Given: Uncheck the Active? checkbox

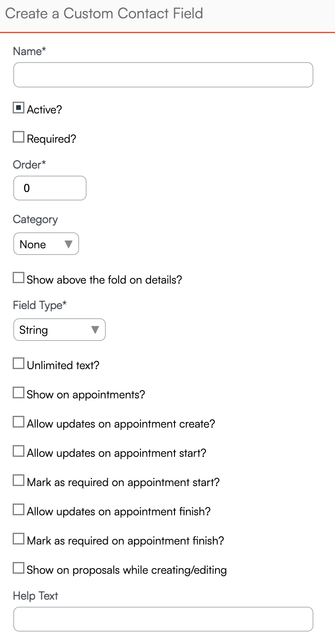Looking at the screenshot, I should pyautogui.click(x=18, y=108).
